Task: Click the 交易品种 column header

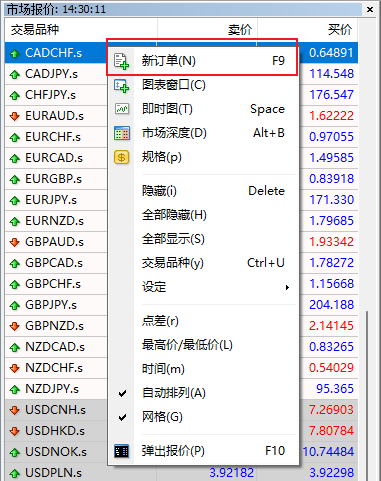Action: (x=81, y=30)
